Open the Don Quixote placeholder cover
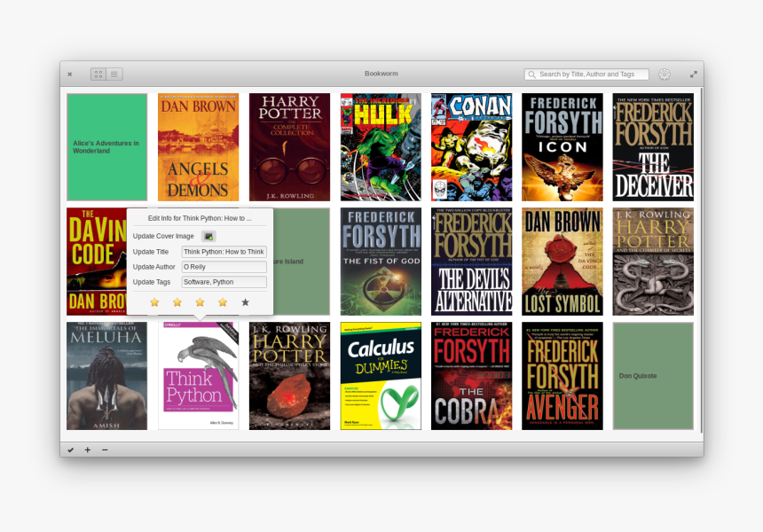763x532 pixels. click(653, 376)
